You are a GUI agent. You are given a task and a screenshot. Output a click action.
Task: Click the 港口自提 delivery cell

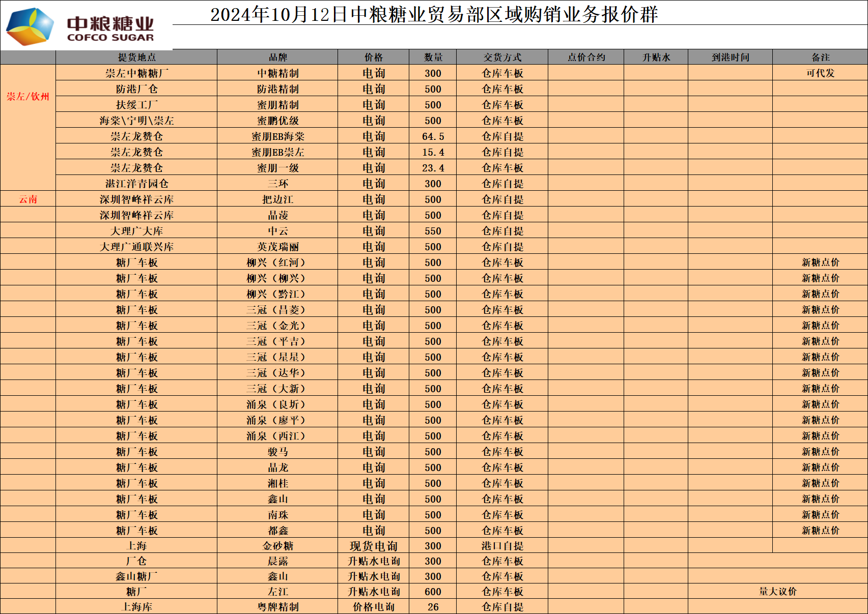coord(502,546)
